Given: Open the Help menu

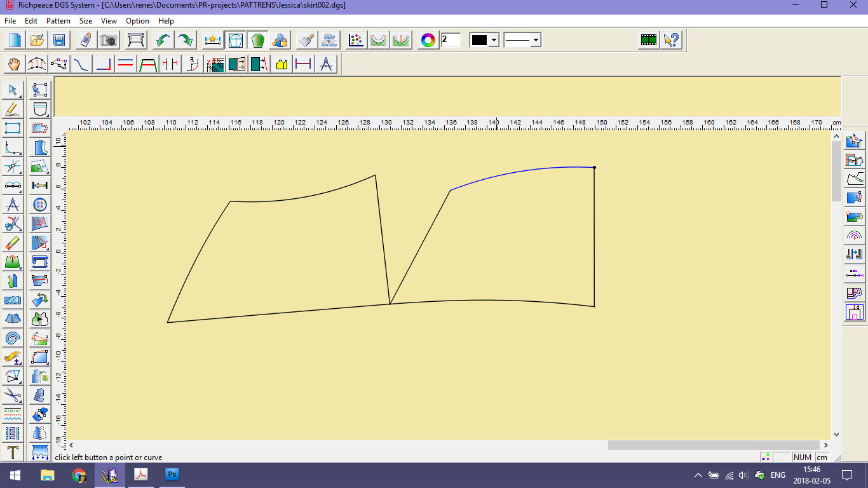Looking at the screenshot, I should point(166,21).
